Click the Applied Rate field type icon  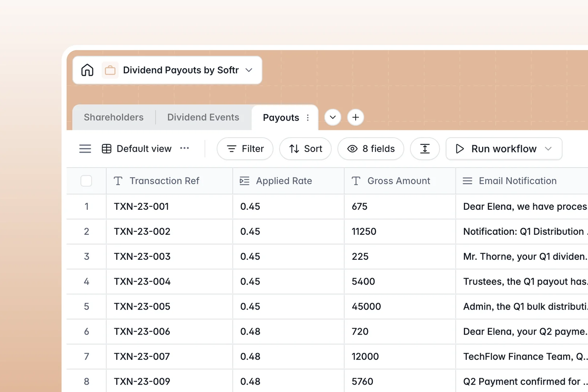tap(245, 181)
